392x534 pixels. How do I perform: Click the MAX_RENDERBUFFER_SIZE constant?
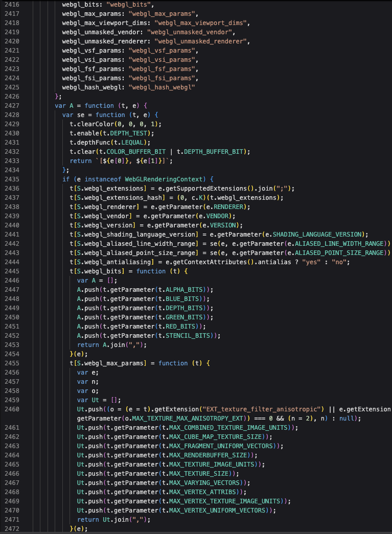point(207,455)
